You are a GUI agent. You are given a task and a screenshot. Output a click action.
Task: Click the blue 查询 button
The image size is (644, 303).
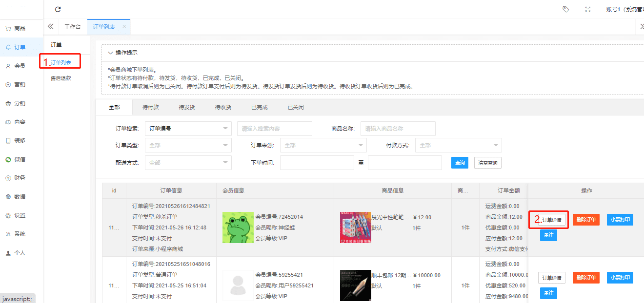(460, 163)
